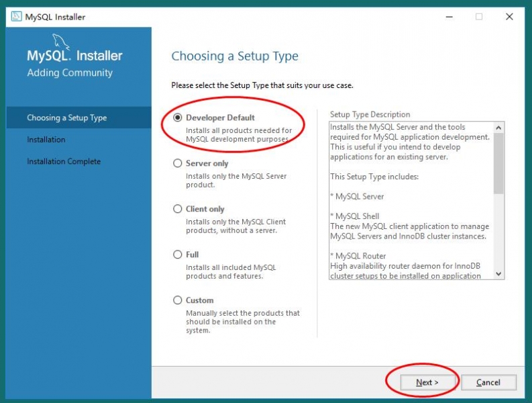Click inside the Setup Type Description text

click(x=411, y=201)
